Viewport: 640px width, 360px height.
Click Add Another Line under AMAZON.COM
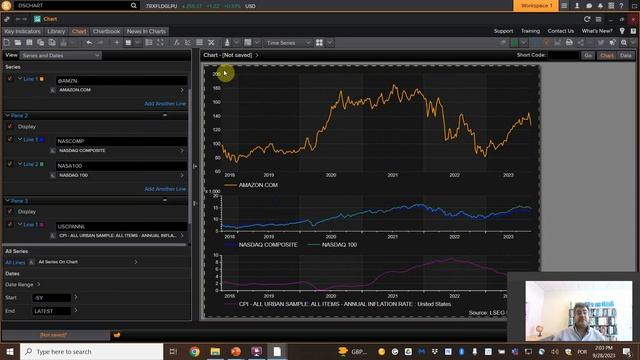(x=165, y=104)
